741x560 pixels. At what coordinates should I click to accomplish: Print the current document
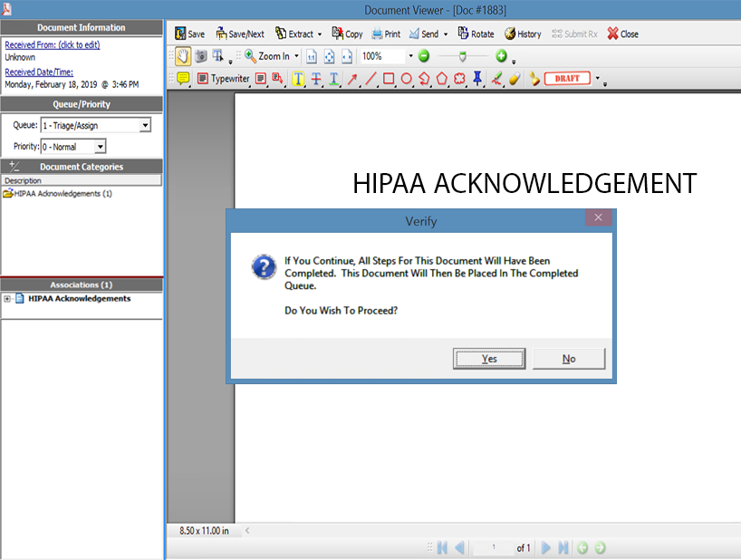386,34
